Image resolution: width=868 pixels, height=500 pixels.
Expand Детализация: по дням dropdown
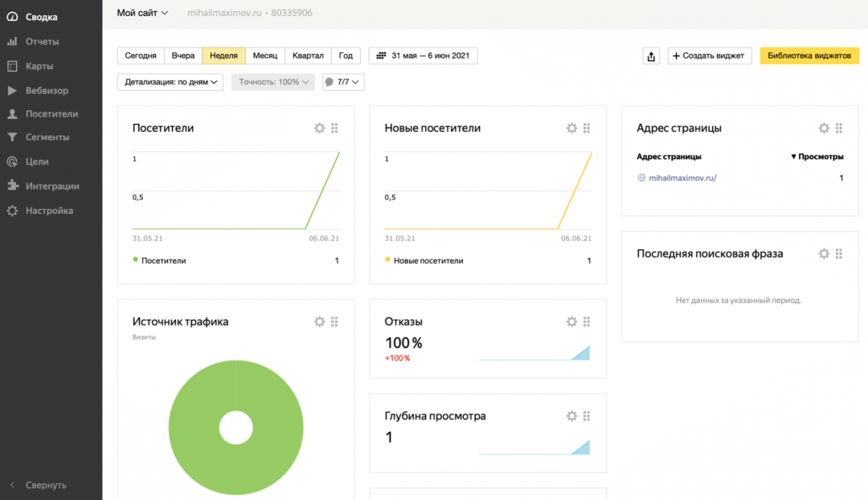coord(170,82)
